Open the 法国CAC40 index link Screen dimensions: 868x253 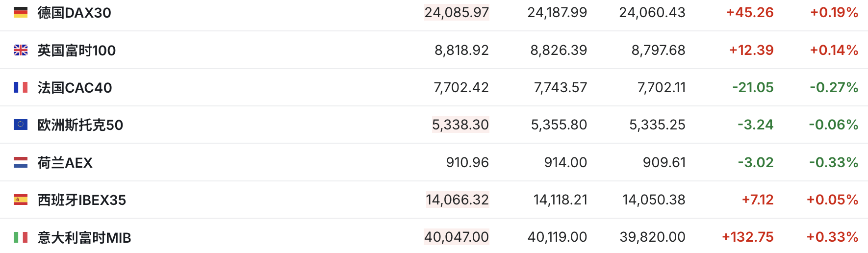point(75,88)
